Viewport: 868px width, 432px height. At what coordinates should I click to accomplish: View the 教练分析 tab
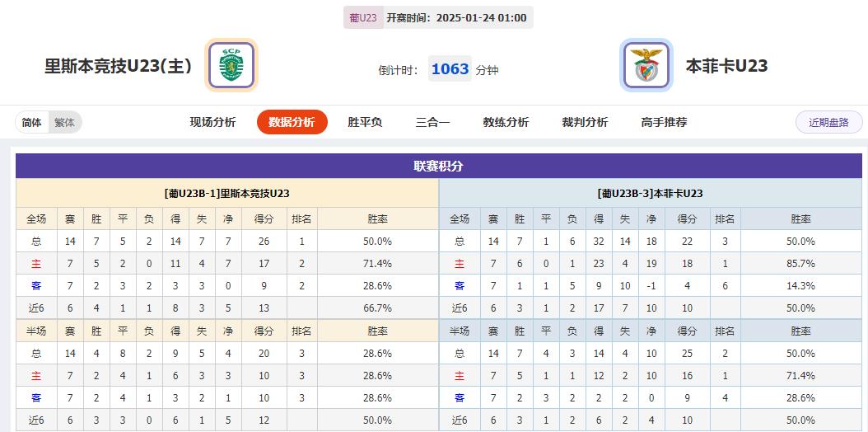[x=506, y=122]
